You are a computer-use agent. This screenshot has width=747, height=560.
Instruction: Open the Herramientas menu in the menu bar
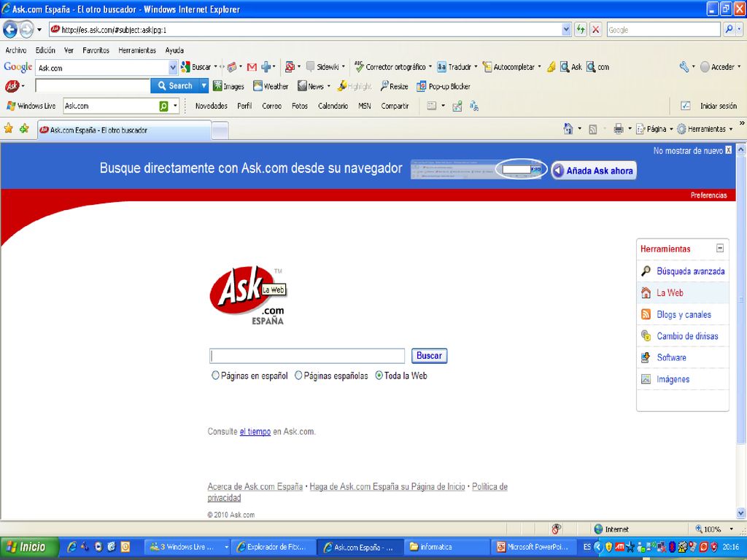137,50
